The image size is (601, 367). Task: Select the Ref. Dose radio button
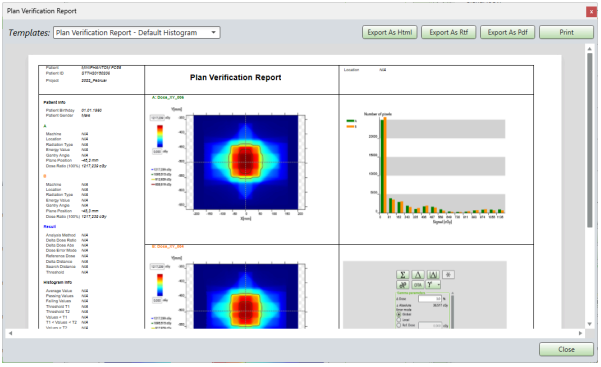(x=399, y=325)
